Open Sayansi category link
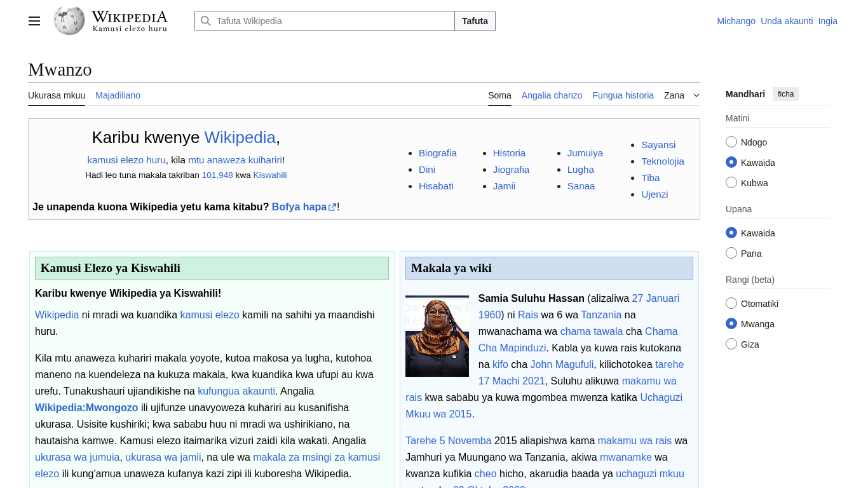This screenshot has height=488, width=868. tap(658, 145)
